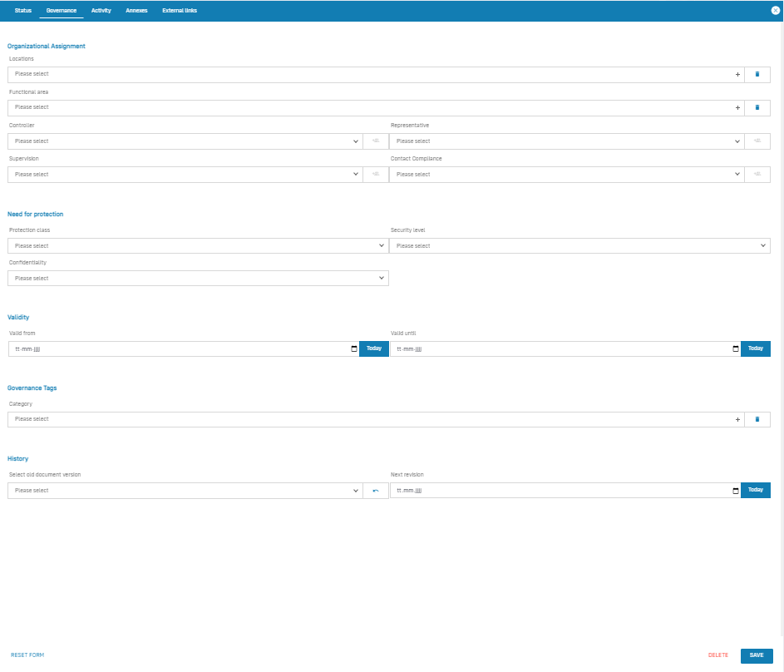Click the SAVE button
This screenshot has width=784, height=672.
(x=757, y=655)
